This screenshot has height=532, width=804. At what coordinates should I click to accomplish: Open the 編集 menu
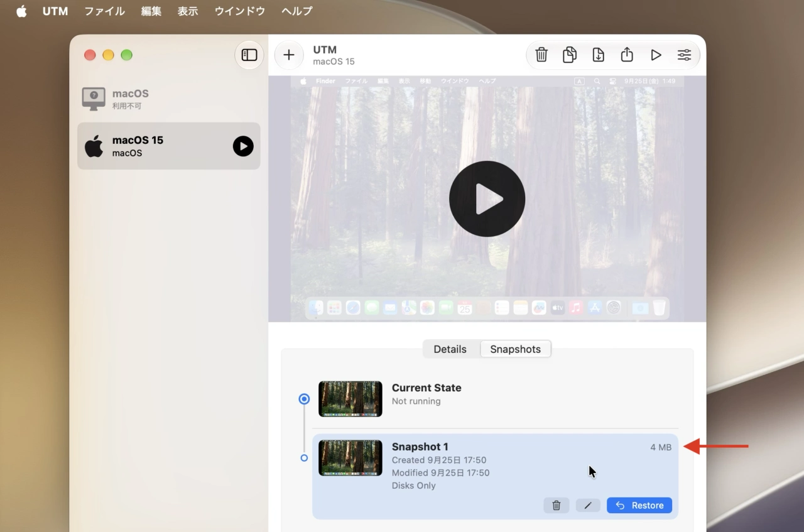[151, 11]
